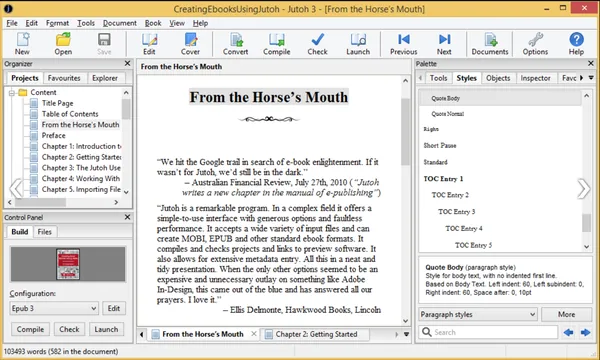Click the Convert toolbar icon
This screenshot has height=360, width=600.
tap(235, 44)
